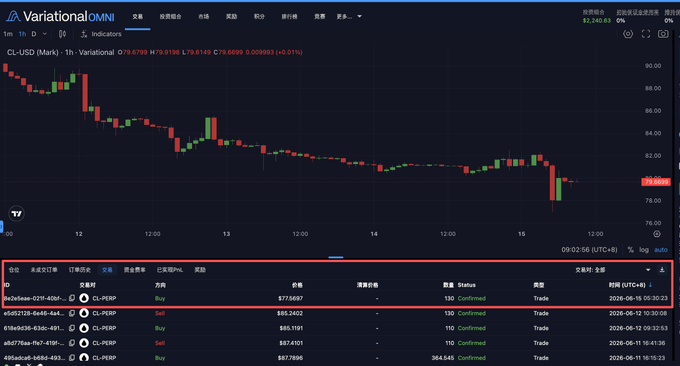Click the Variational OMNI logo
This screenshot has height=366, width=680.
(x=60, y=16)
